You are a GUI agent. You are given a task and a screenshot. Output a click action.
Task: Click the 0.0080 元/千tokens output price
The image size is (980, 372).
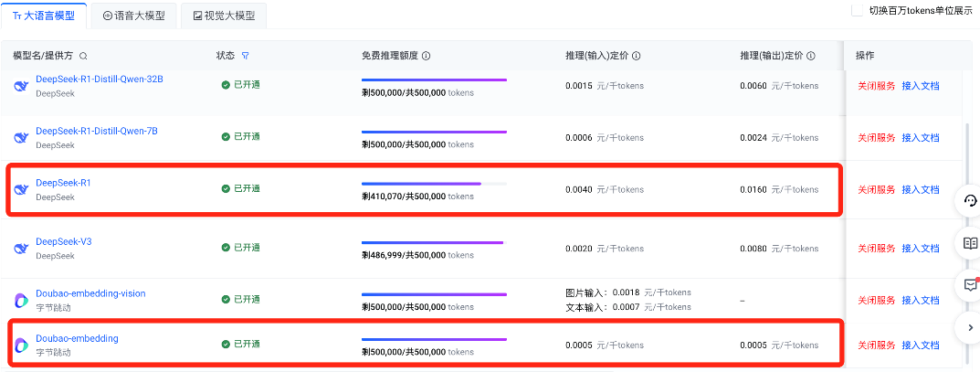point(779,249)
